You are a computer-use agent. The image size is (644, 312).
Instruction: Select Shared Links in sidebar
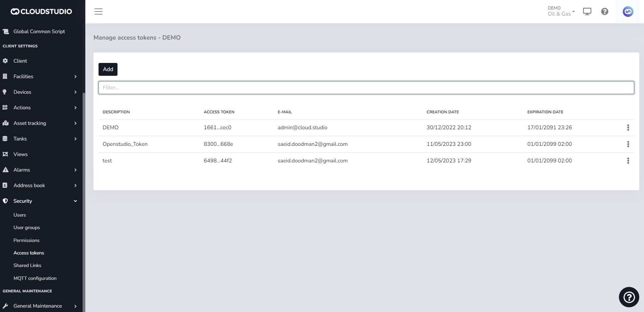[x=27, y=265]
